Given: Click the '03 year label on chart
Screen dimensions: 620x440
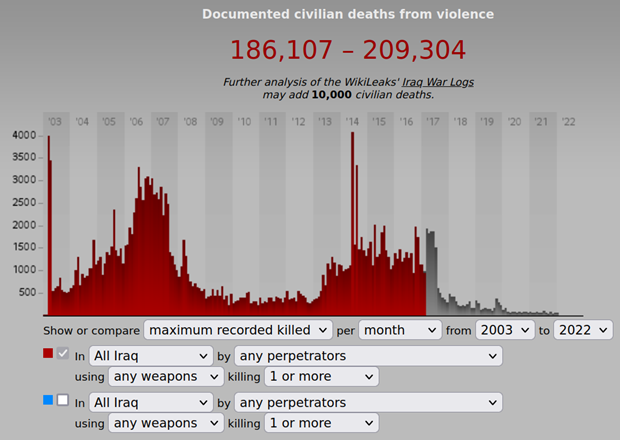Looking at the screenshot, I should pos(55,122).
